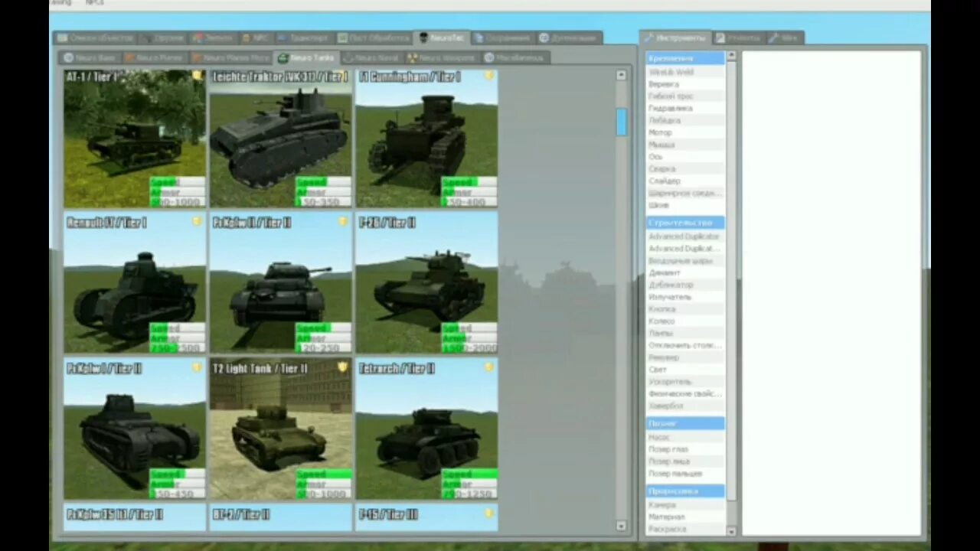Select the NeuroTec tab
980x551 pixels.
442,37
